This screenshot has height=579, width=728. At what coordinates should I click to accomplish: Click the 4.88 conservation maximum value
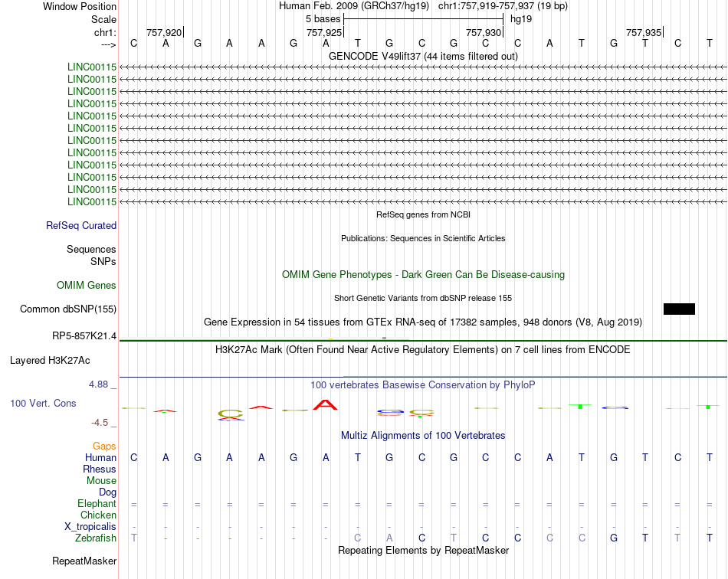(x=98, y=384)
